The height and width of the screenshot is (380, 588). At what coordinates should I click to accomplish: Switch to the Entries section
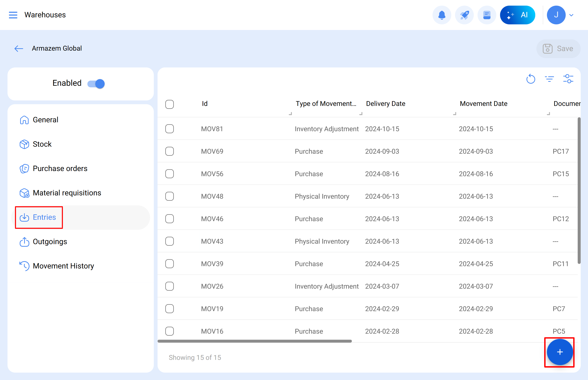coord(45,217)
